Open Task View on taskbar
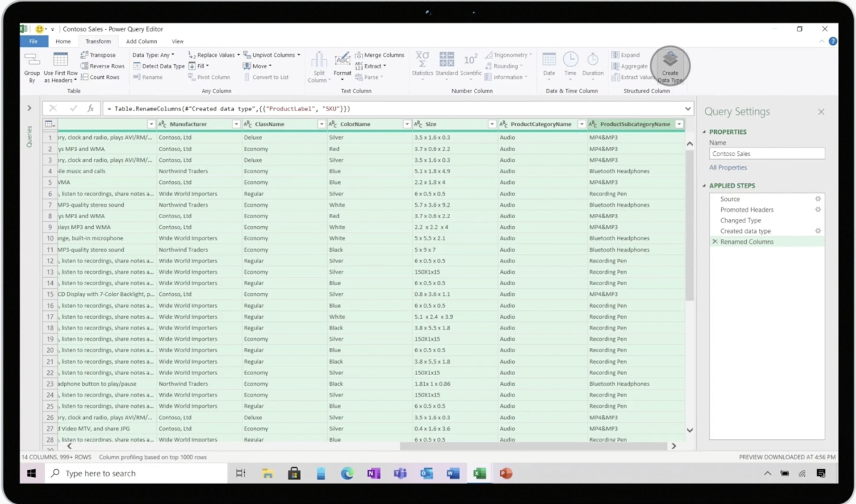 pyautogui.click(x=241, y=473)
